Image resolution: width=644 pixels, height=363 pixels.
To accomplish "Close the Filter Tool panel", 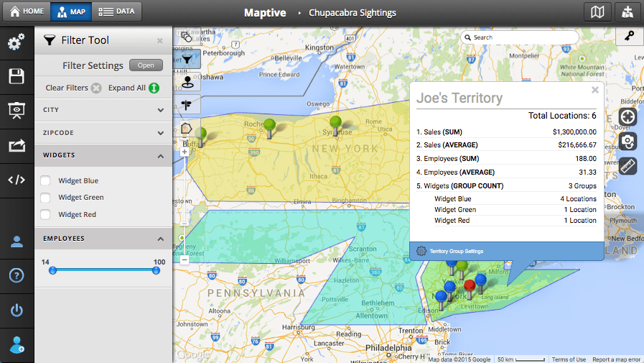I will (160, 41).
